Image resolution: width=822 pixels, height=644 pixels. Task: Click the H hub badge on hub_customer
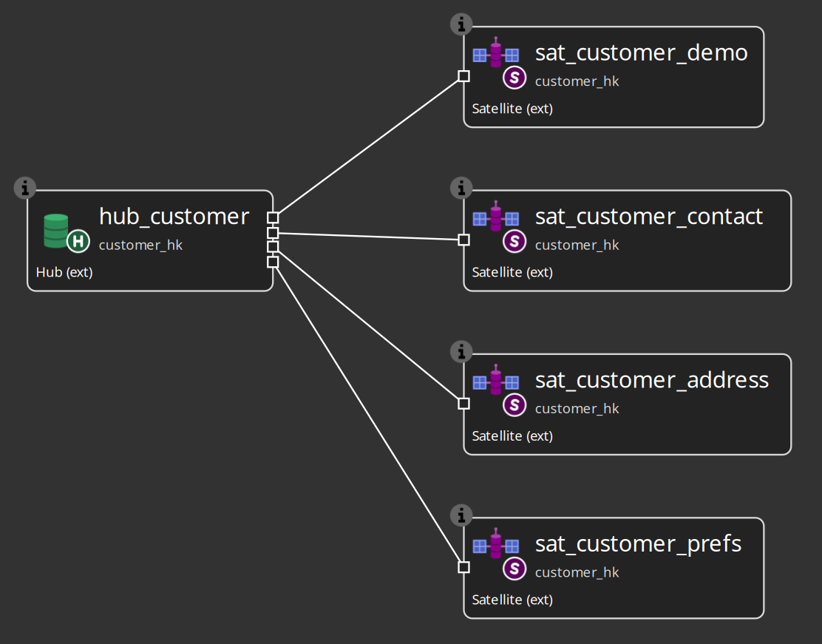click(x=78, y=241)
